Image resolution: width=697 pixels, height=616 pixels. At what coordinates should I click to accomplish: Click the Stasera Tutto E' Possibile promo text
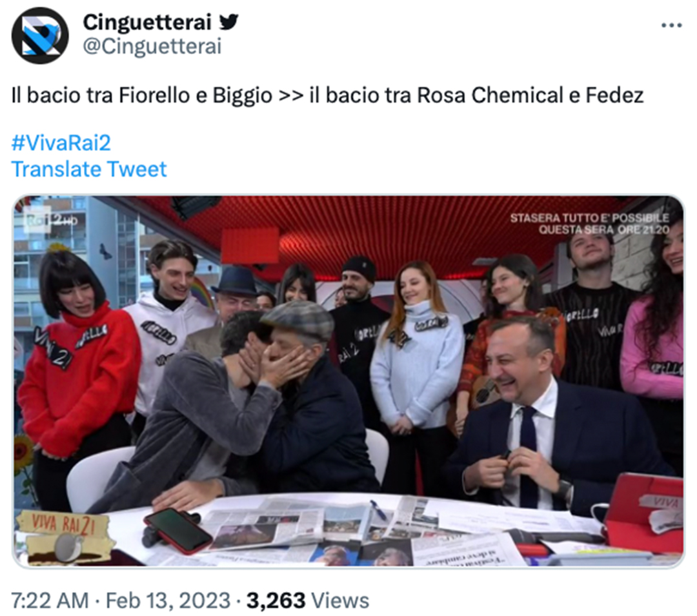click(x=589, y=223)
